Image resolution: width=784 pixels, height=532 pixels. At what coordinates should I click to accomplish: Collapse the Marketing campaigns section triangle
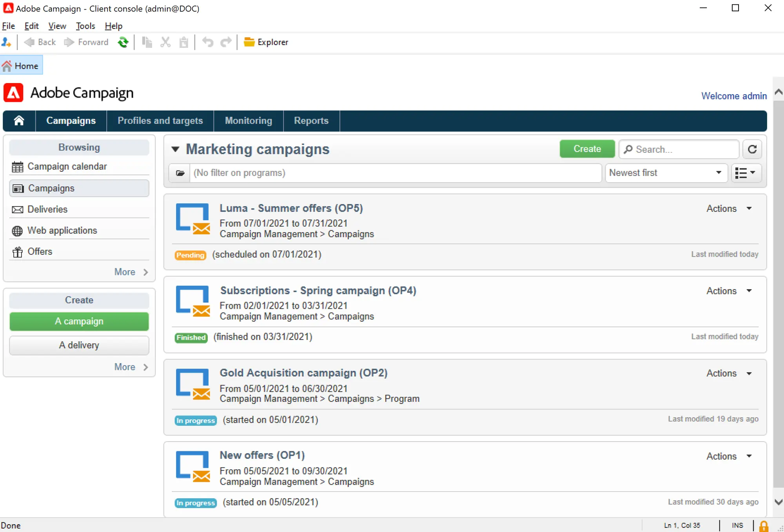pyautogui.click(x=175, y=149)
